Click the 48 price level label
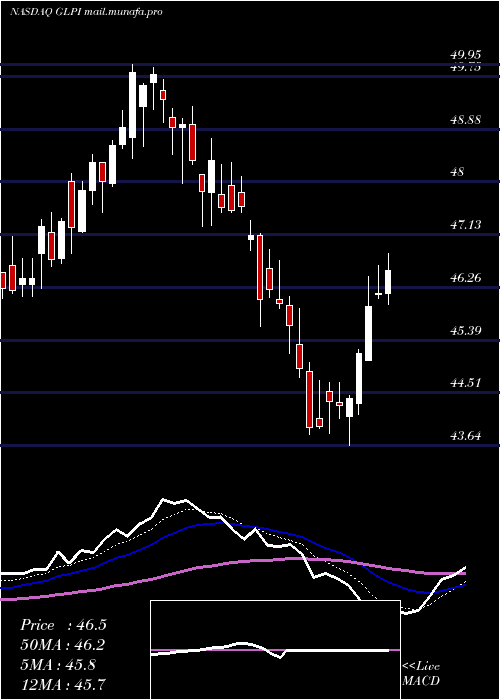Image resolution: width=500 pixels, height=700 pixels. click(458, 172)
